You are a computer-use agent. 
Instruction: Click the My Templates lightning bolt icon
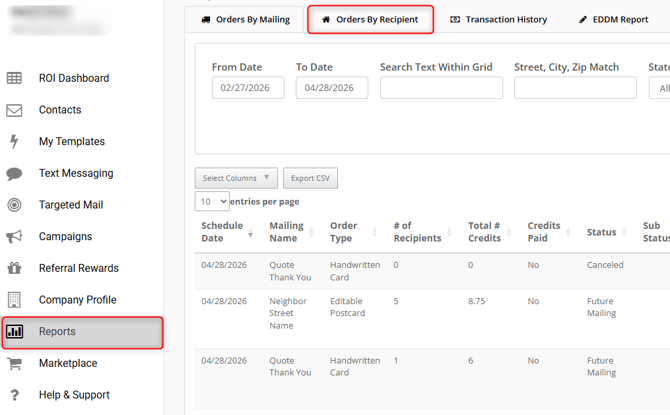[x=14, y=142]
